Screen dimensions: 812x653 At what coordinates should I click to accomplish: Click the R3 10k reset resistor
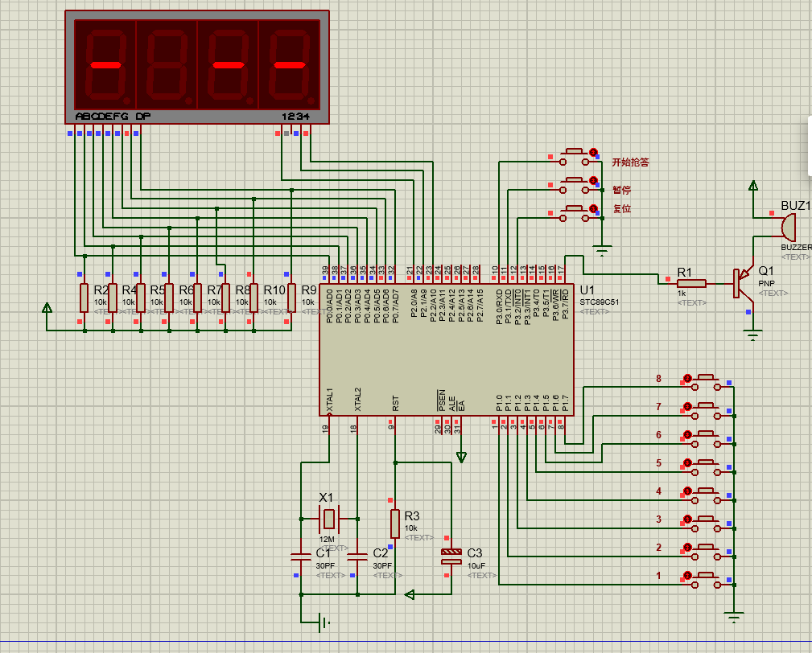click(394, 523)
